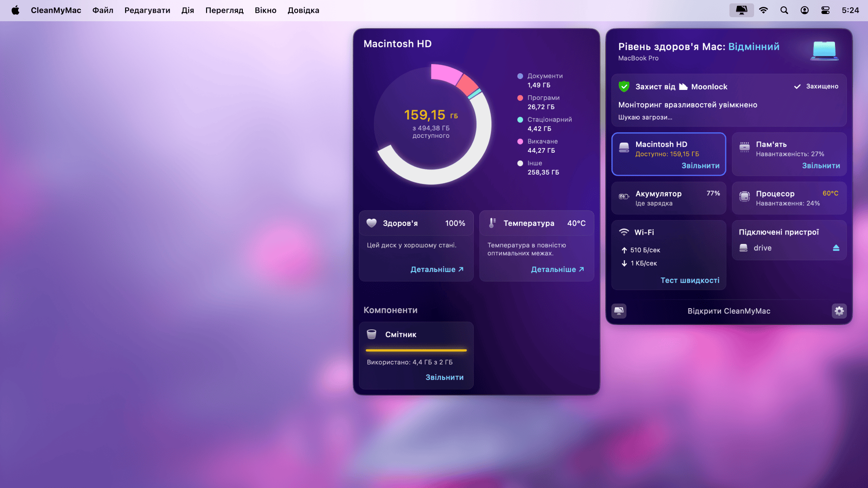The width and height of the screenshot is (868, 488).
Task: Open the CleanMyMac app menu
Action: tap(56, 10)
